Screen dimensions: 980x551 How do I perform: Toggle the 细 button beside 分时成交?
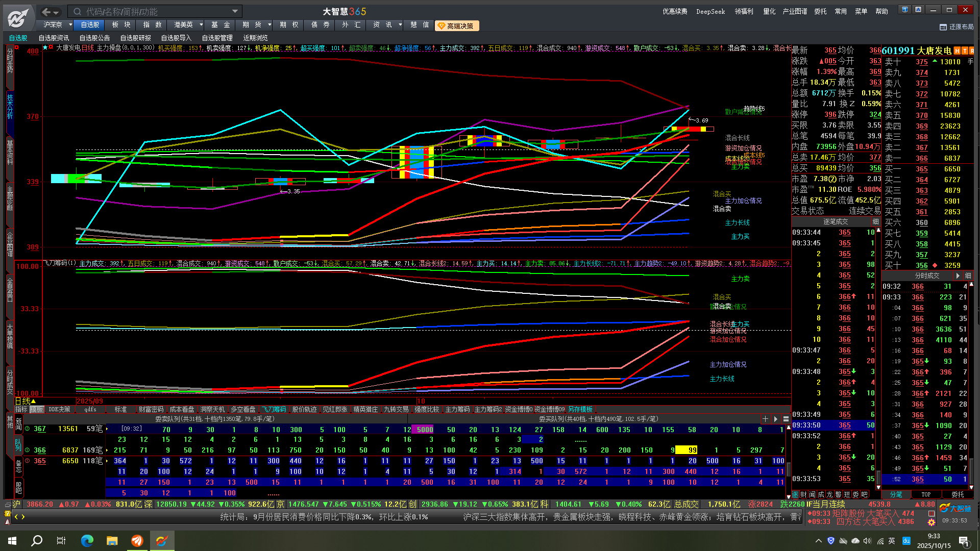(968, 275)
